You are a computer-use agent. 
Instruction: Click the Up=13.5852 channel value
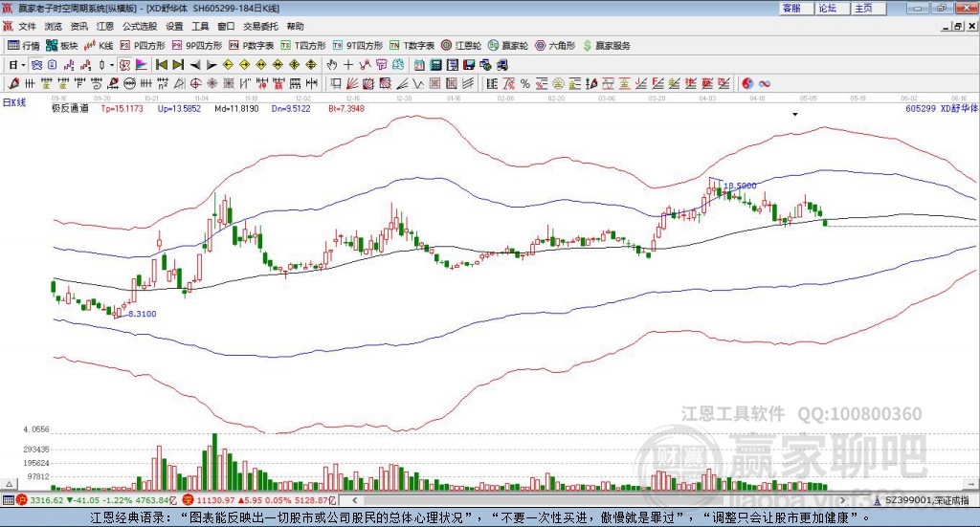coord(179,108)
